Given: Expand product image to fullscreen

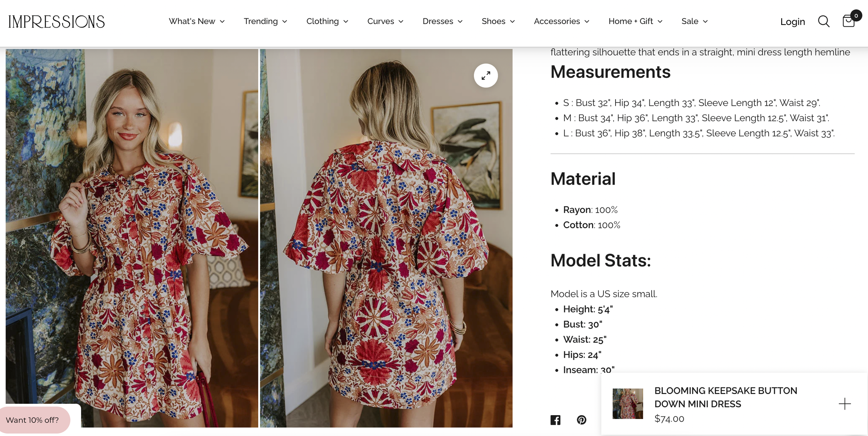Looking at the screenshot, I should [486, 75].
